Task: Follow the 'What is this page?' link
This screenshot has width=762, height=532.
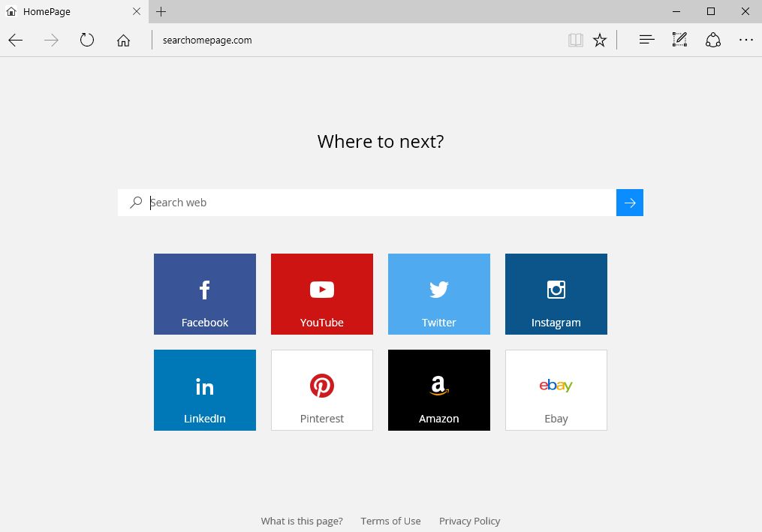Action: tap(302, 521)
